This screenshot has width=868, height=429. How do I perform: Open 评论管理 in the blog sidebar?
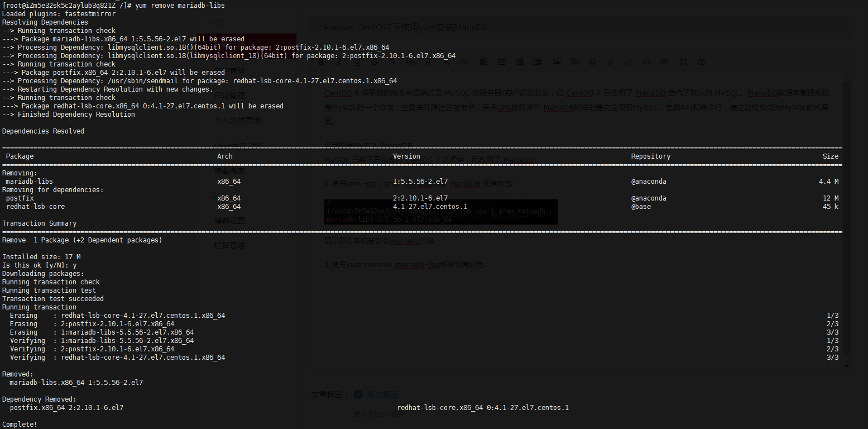pyautogui.click(x=230, y=96)
